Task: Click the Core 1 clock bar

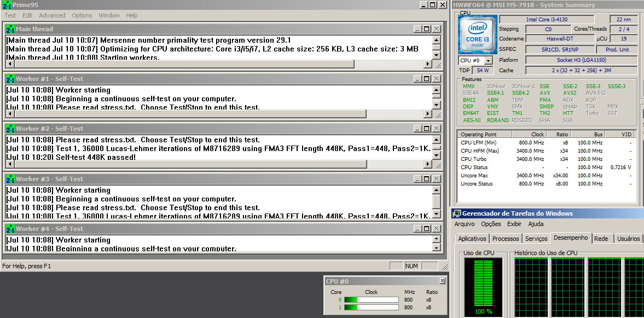Action: coord(372,307)
